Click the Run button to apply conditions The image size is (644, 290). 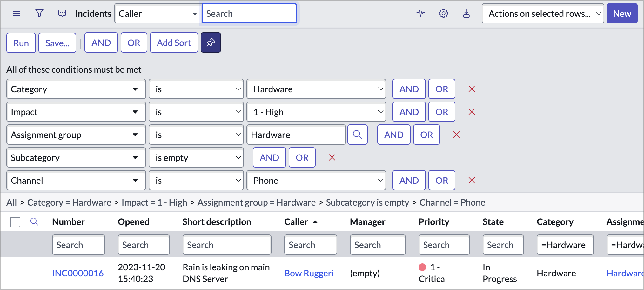coord(21,42)
